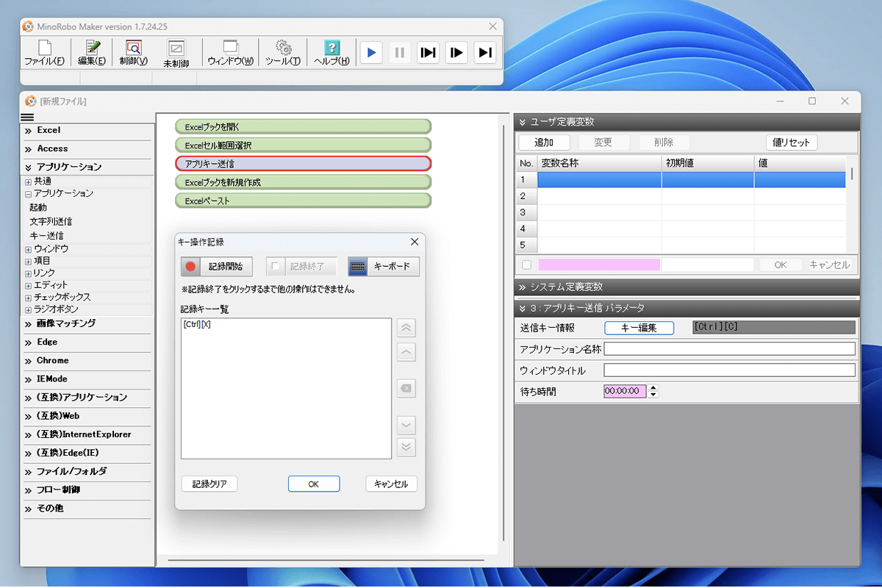This screenshot has width=882, height=588.
Task: Close the MinoRobo Maker toolbar window
Action: (x=493, y=26)
